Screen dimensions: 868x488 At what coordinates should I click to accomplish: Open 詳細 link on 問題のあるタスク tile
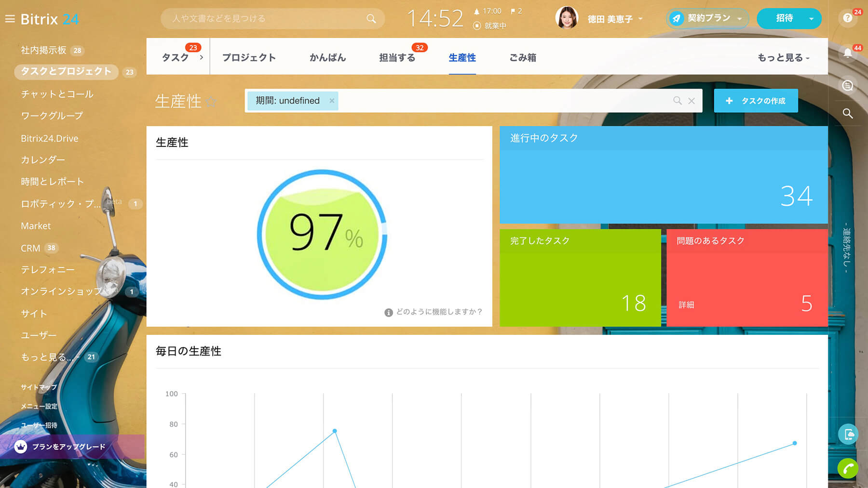pos(686,304)
